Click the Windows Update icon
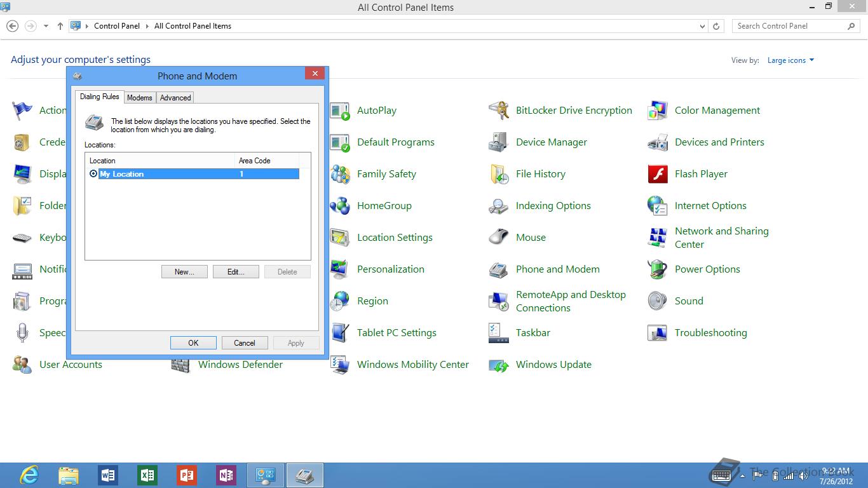 pyautogui.click(x=499, y=365)
